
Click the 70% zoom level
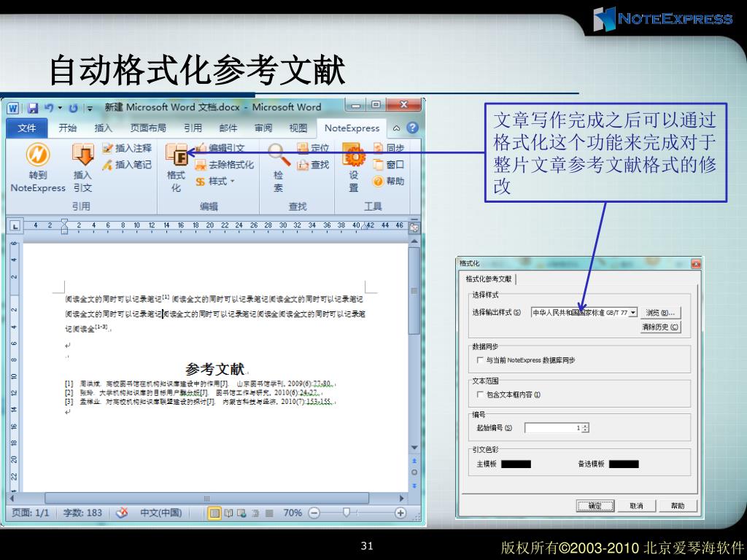click(x=293, y=513)
